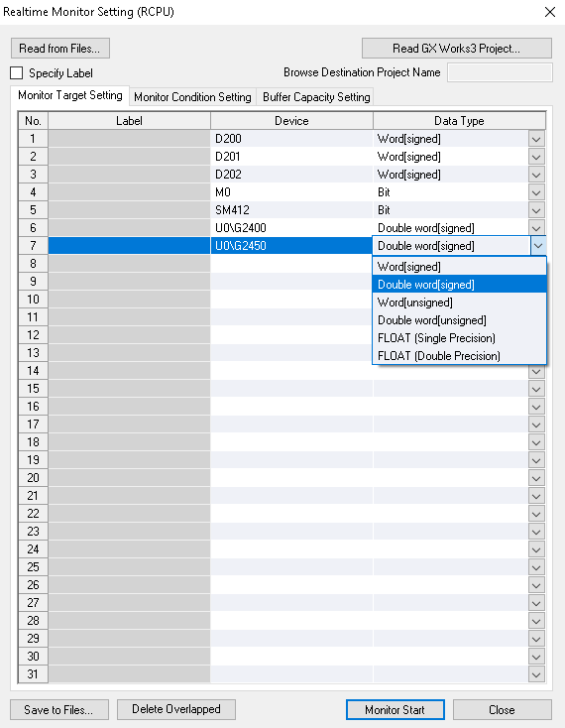
Task: Switch to Monitor Condition Setting tab
Action: point(192,97)
